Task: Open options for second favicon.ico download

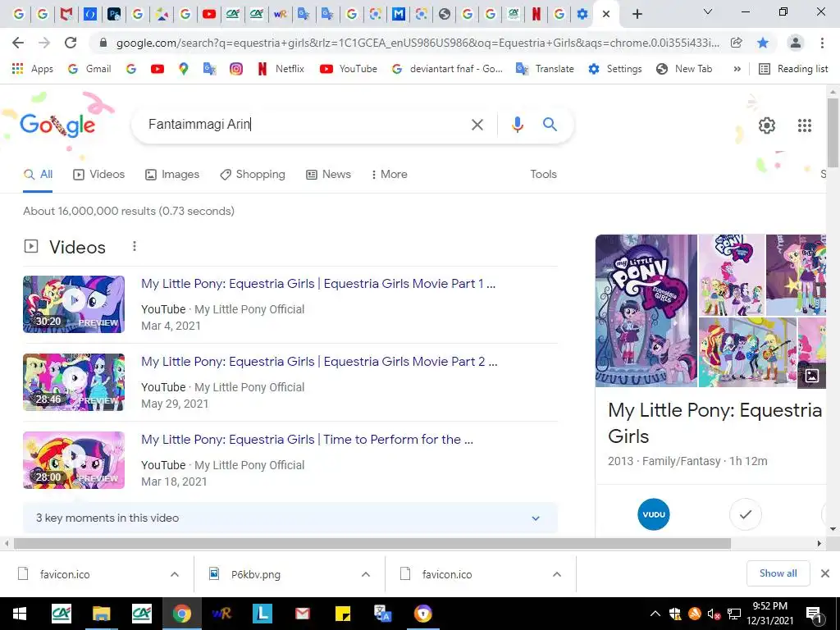Action: click(557, 574)
